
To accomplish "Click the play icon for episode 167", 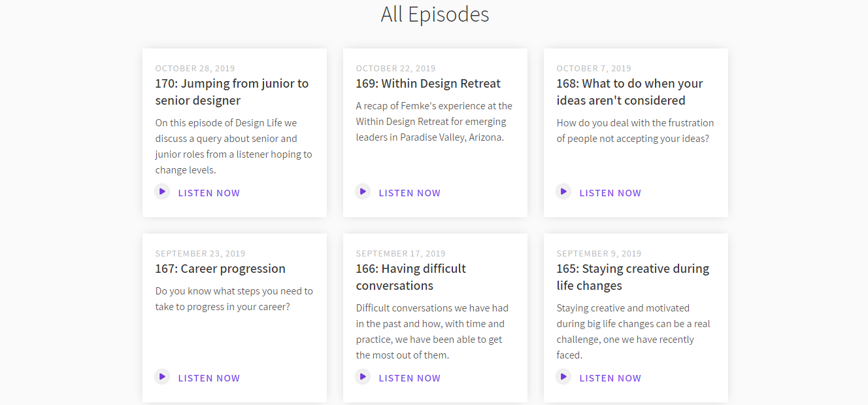I will 162,377.
